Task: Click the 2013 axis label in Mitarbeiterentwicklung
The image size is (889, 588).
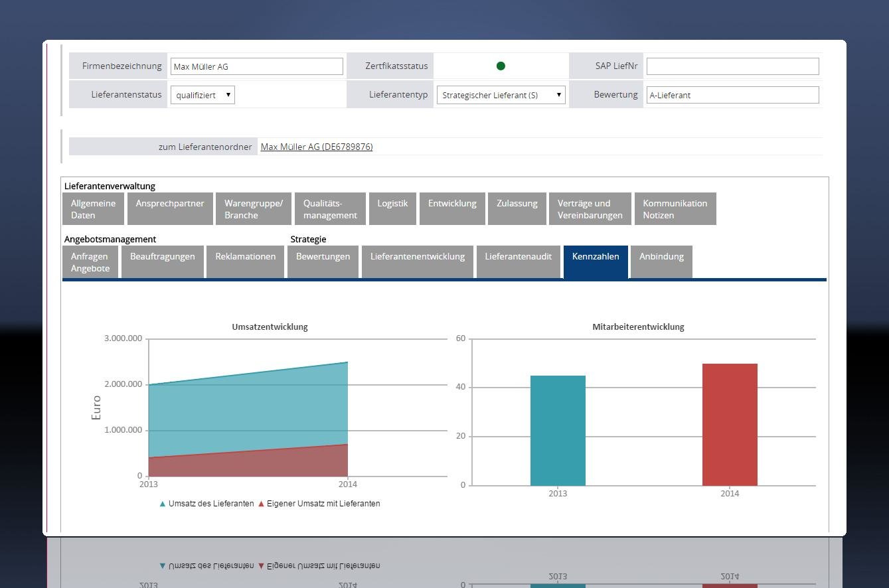Action: (558, 493)
